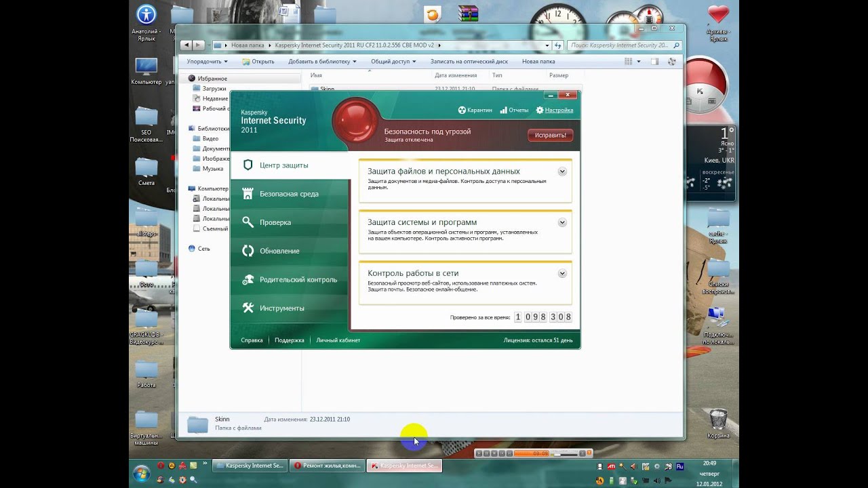
Task: Click the Explorer back navigation arrow
Action: click(187, 45)
